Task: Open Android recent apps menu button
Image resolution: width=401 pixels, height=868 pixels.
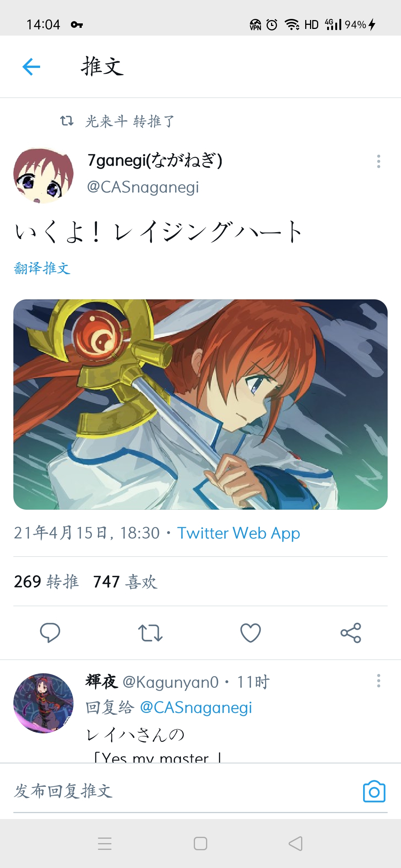Action: pyautogui.click(x=105, y=844)
